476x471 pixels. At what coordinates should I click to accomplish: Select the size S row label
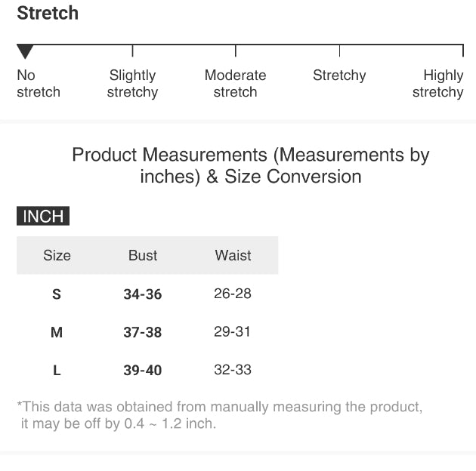tap(57, 294)
